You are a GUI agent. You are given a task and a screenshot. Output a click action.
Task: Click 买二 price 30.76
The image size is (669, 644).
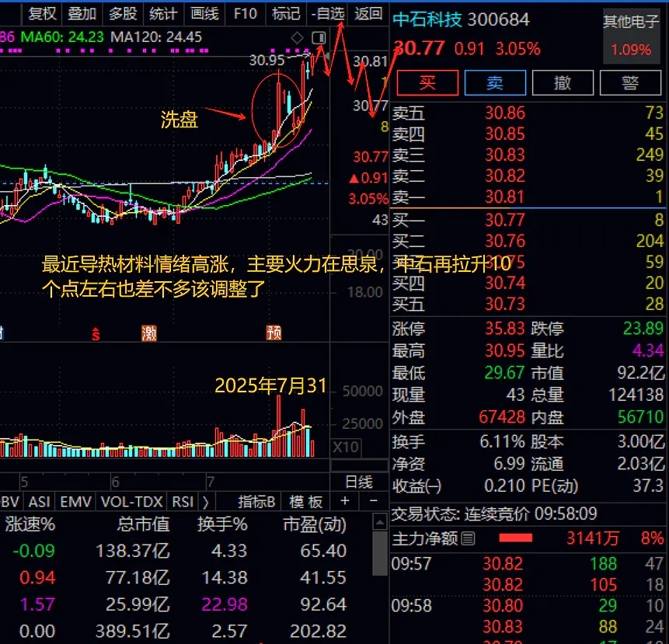coord(505,241)
